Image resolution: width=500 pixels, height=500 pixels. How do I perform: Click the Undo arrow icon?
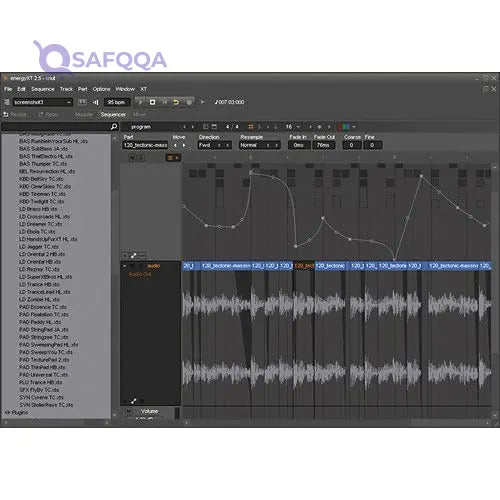click(x=6, y=114)
